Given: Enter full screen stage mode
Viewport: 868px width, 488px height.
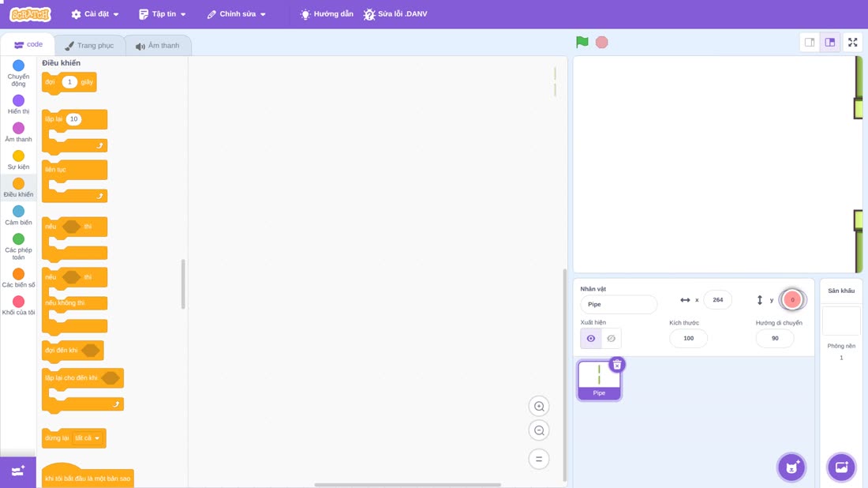Looking at the screenshot, I should [852, 42].
